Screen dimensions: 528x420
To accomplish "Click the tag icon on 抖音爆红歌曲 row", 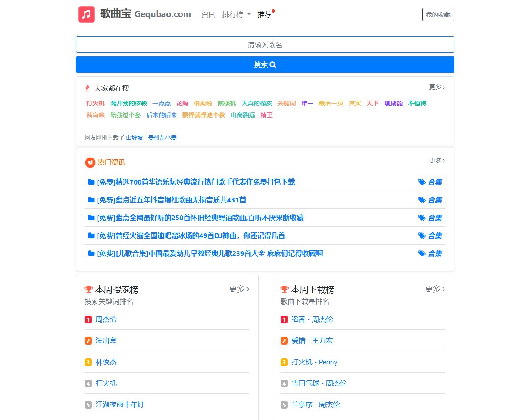I will click(422, 200).
